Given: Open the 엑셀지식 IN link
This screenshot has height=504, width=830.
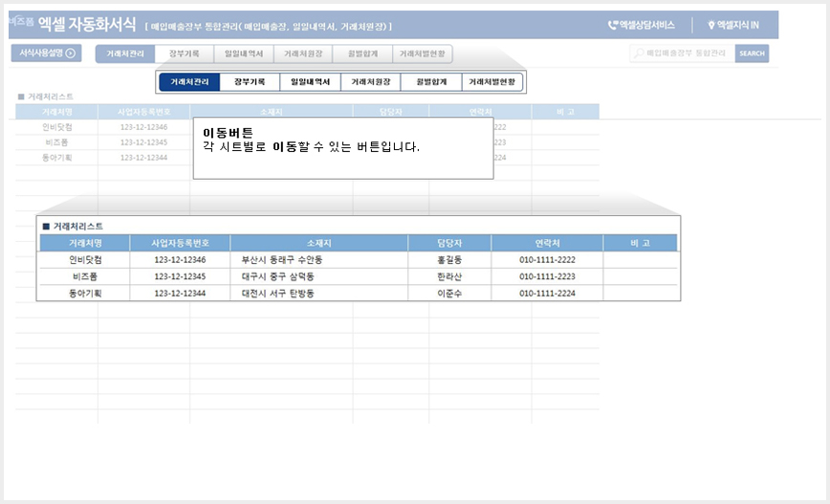Looking at the screenshot, I should (x=733, y=25).
